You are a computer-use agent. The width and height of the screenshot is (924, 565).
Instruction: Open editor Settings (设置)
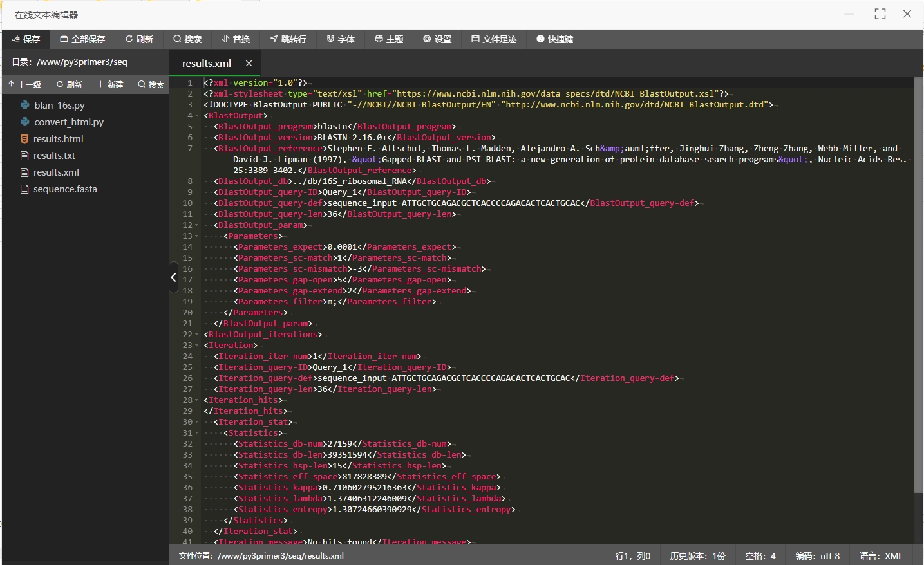tap(437, 39)
